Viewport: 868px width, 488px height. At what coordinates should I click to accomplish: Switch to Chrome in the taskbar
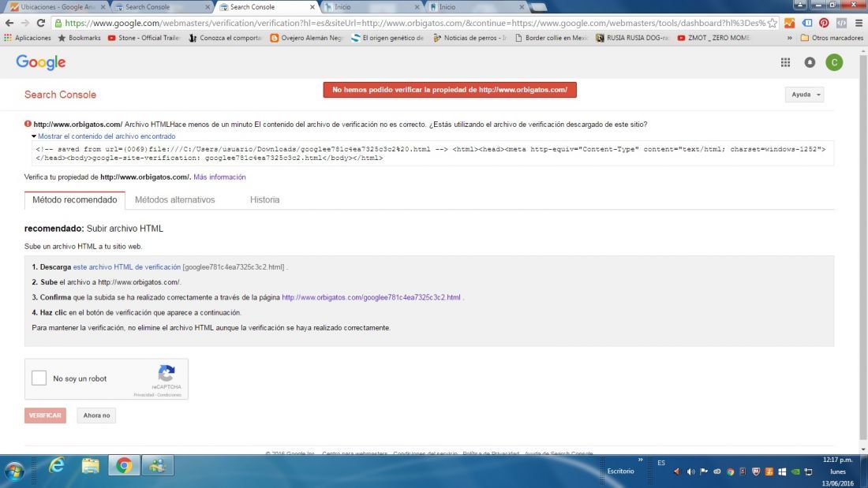[x=124, y=465]
